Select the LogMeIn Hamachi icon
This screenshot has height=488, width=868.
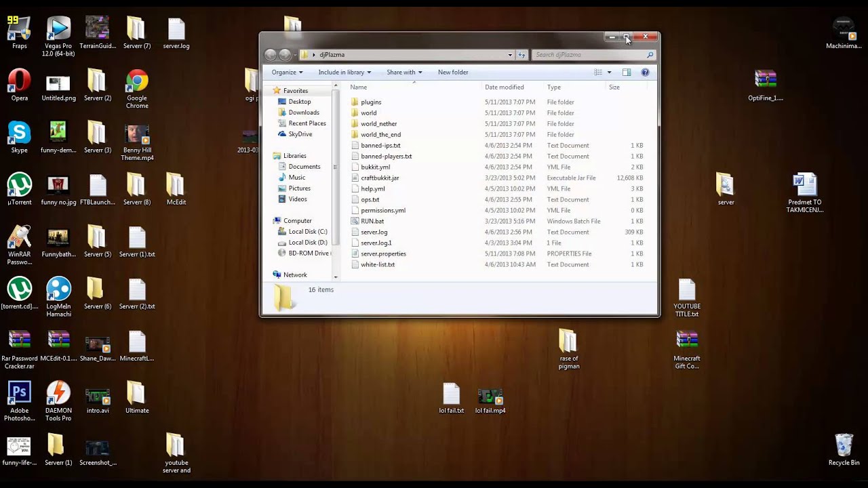click(x=58, y=298)
